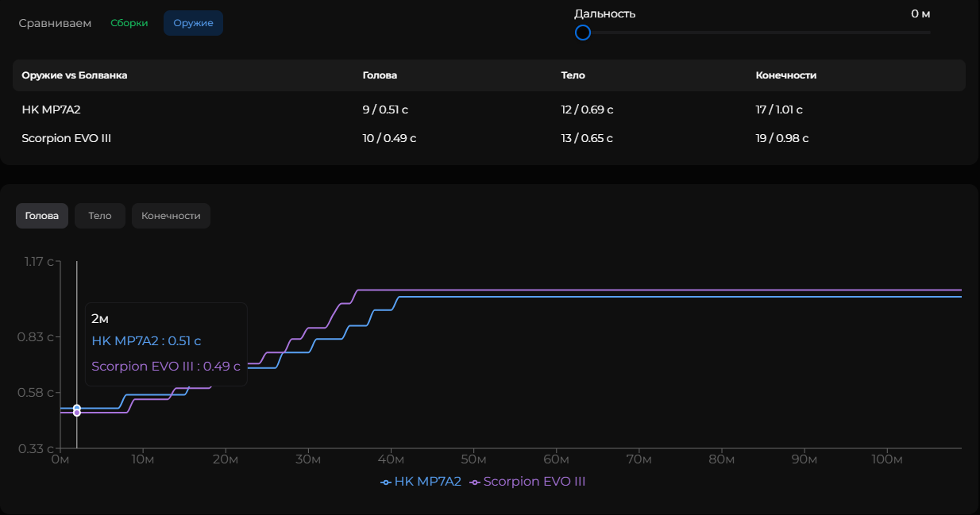The width and height of the screenshot is (980, 515).
Task: Click the Конечности column header in table
Action: click(785, 75)
